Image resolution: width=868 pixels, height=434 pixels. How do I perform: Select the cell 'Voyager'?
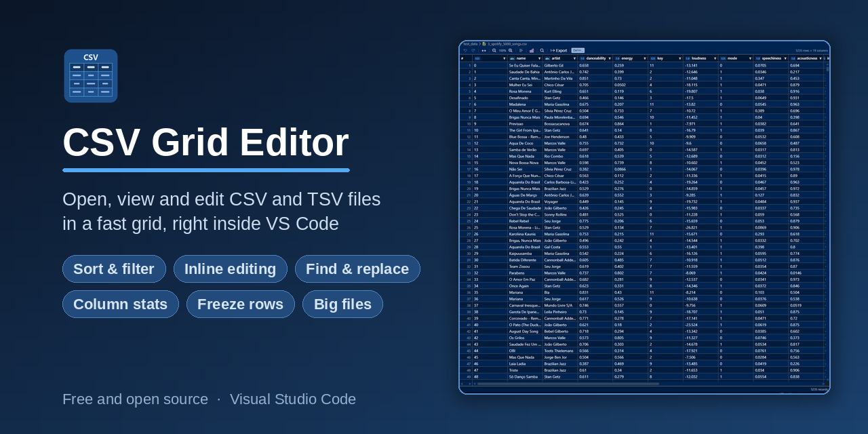(561, 201)
